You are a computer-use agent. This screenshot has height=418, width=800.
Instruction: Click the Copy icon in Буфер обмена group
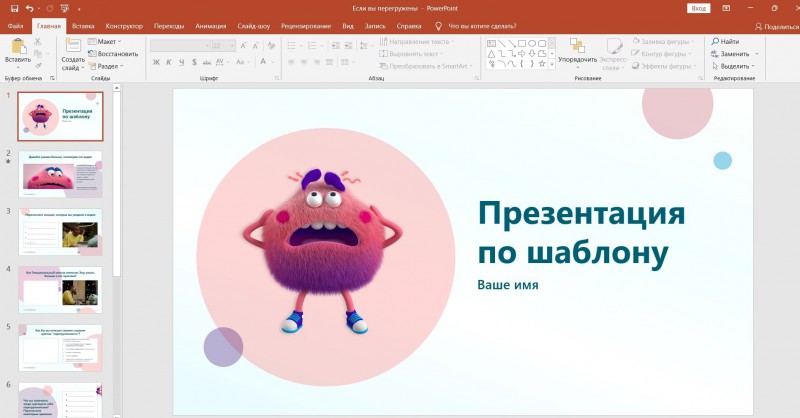coord(38,54)
